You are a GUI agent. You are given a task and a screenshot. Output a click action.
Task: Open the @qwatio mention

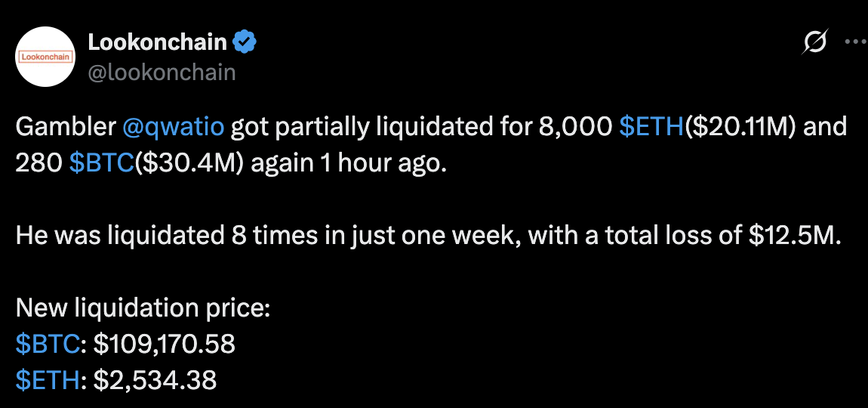point(173,128)
